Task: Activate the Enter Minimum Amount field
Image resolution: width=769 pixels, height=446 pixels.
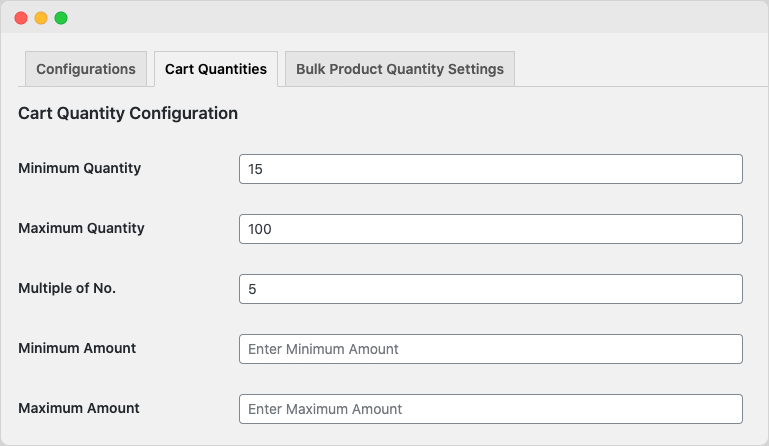Action: pos(491,349)
